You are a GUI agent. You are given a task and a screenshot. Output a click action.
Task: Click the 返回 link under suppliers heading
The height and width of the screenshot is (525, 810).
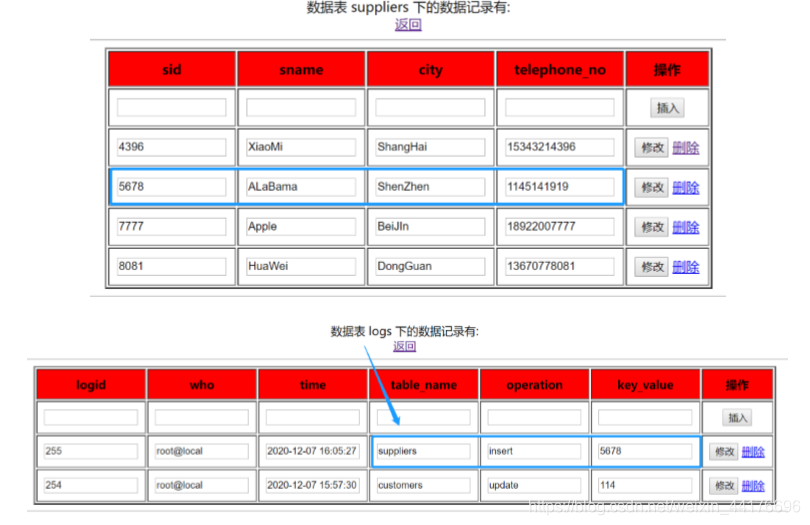click(x=408, y=24)
